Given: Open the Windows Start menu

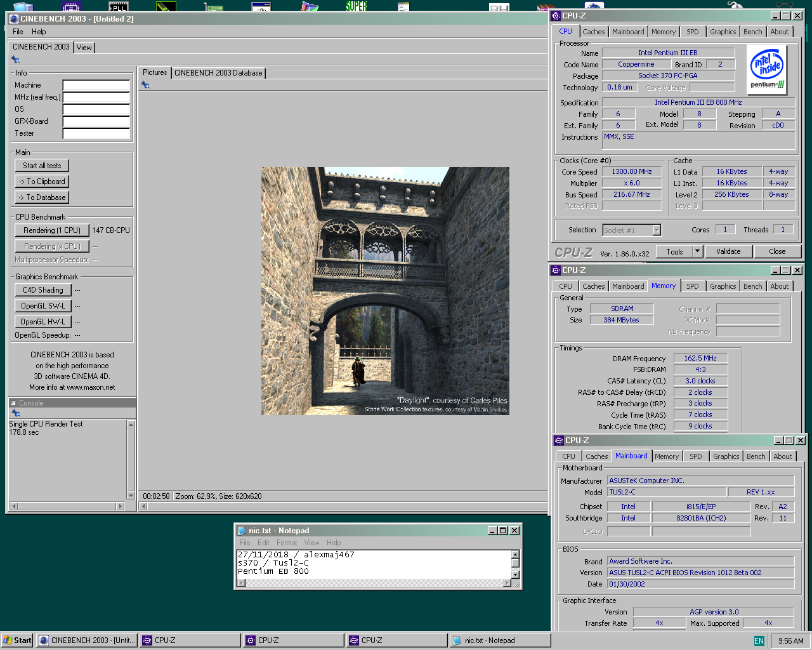Looking at the screenshot, I should click(17, 640).
